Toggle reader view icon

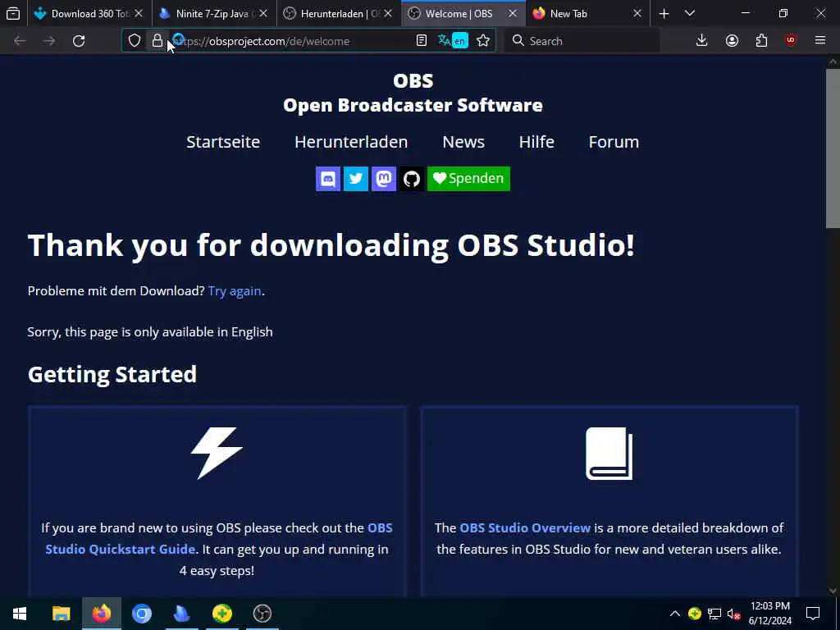[x=422, y=41]
